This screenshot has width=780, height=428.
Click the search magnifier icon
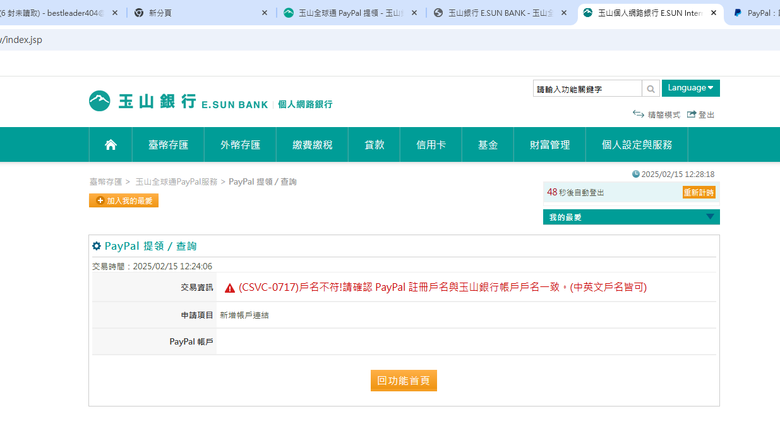[x=651, y=89]
